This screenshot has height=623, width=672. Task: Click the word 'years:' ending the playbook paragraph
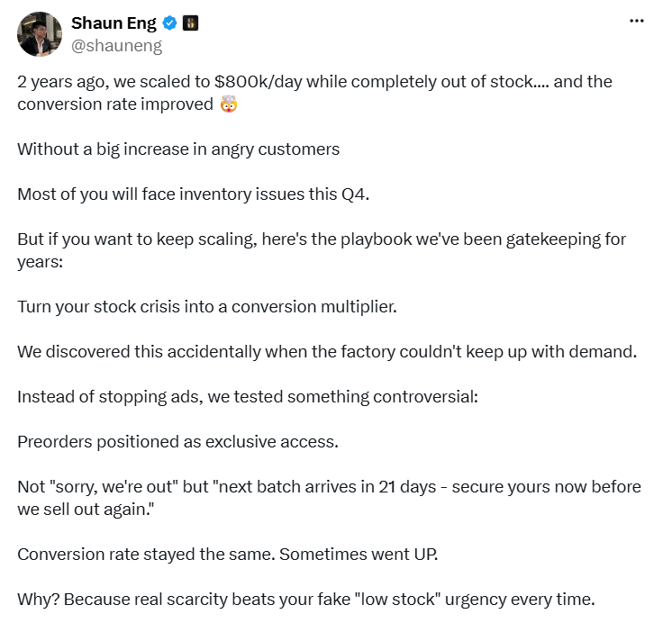coord(40,262)
